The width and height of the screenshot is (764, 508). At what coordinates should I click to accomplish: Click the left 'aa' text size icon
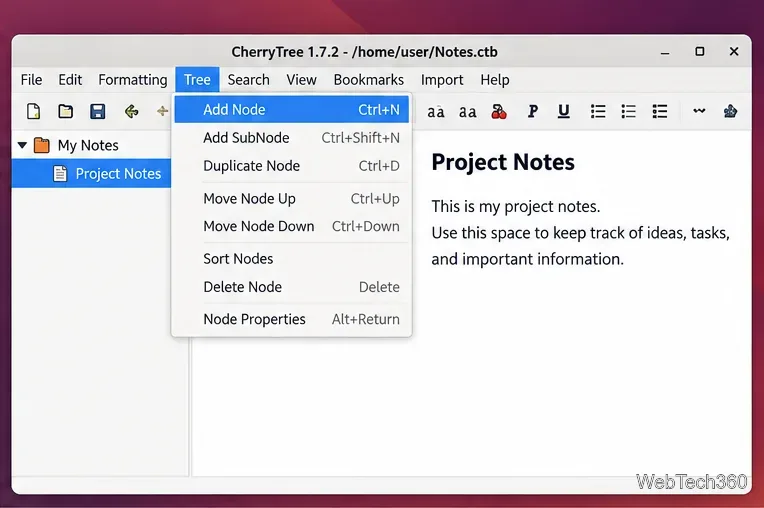(436, 112)
